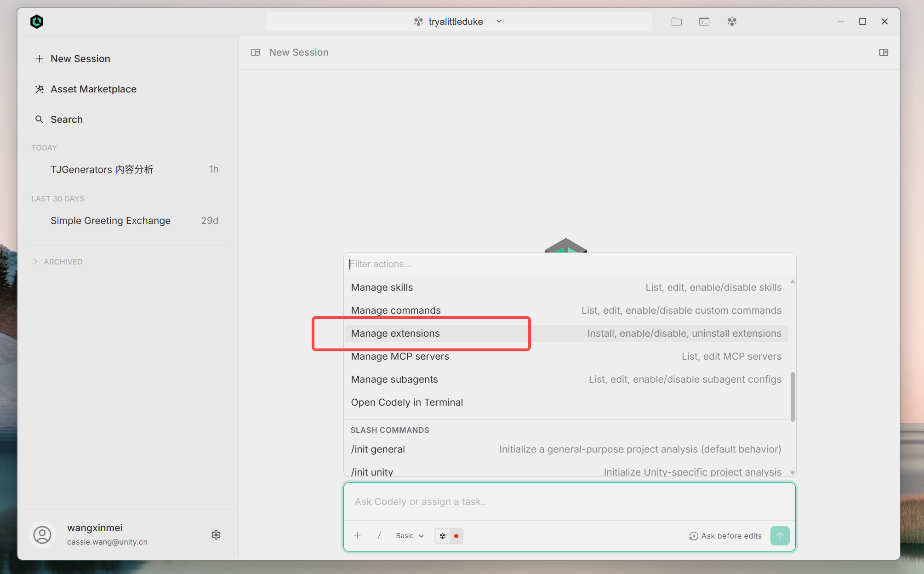
Task: Click the New Session header title
Action: click(x=299, y=52)
